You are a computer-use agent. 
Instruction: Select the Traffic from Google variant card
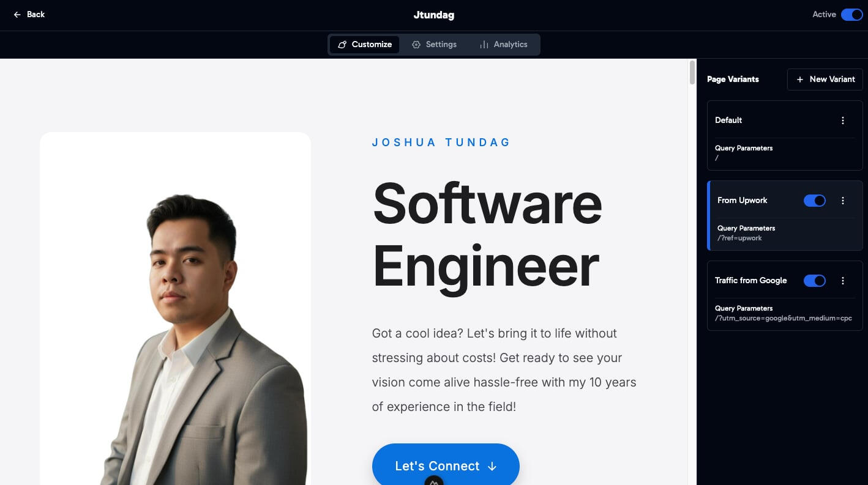pyautogui.click(x=785, y=296)
